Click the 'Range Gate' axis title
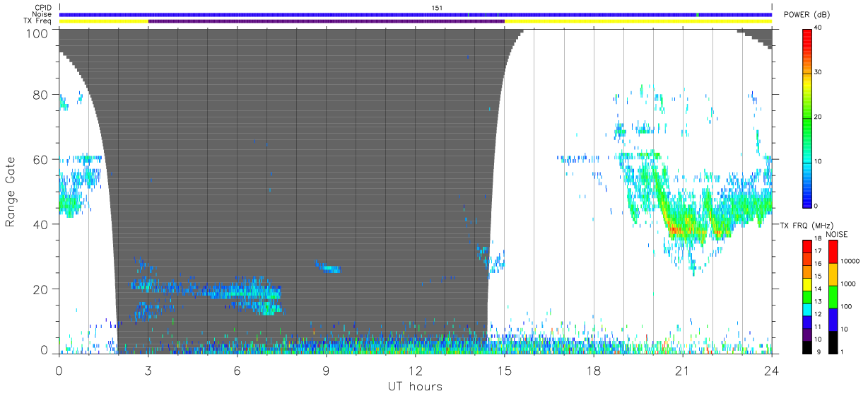 [11, 192]
